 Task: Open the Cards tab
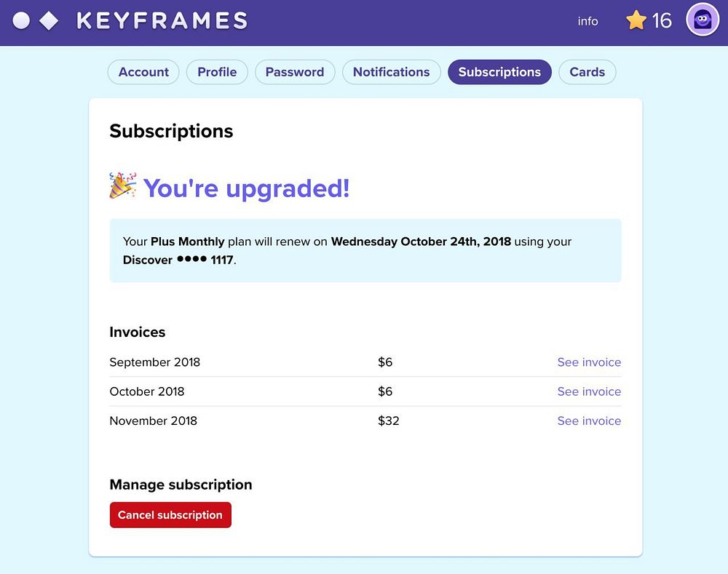587,72
